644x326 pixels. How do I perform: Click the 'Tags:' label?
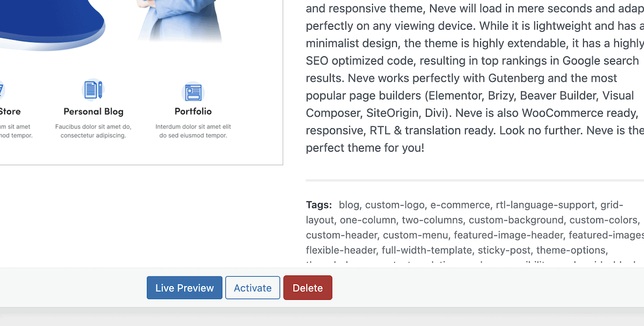click(319, 205)
